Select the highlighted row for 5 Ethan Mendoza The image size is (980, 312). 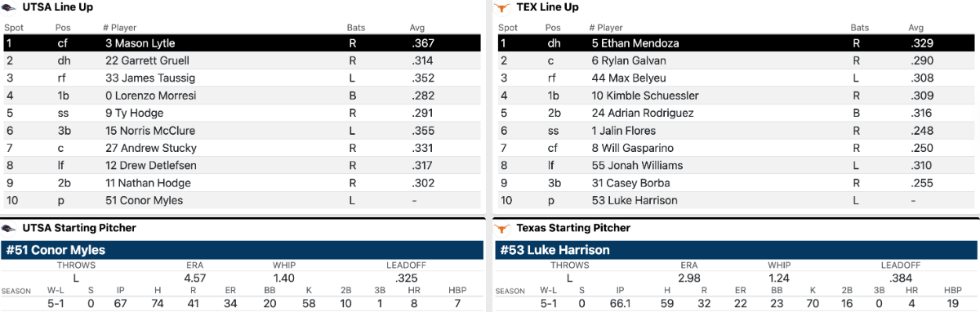pos(737,43)
